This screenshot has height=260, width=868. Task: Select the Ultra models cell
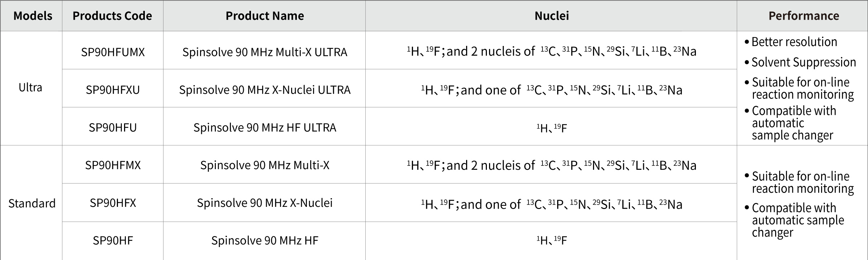pyautogui.click(x=30, y=88)
